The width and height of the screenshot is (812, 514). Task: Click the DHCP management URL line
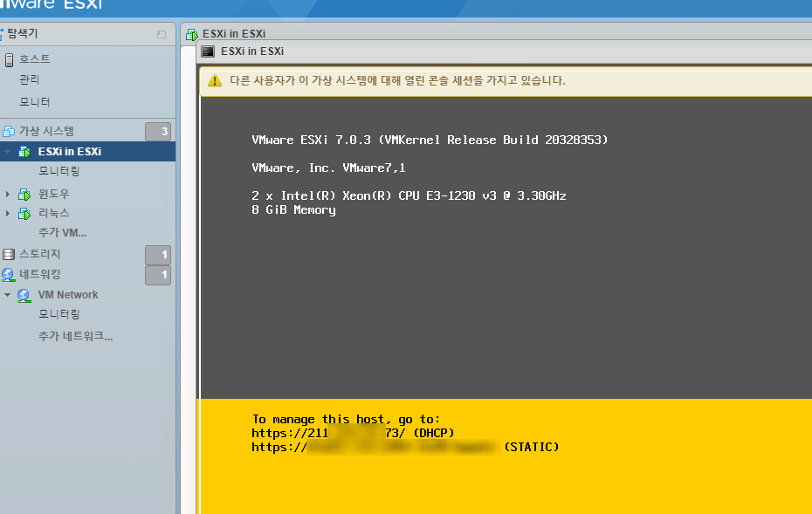pos(353,433)
